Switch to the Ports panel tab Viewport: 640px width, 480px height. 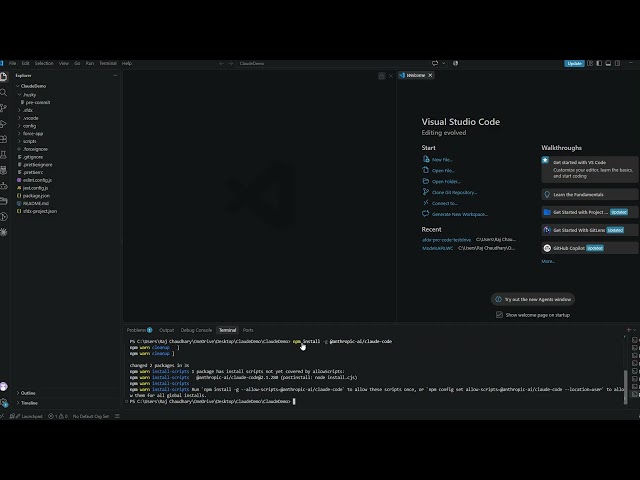(x=248, y=330)
